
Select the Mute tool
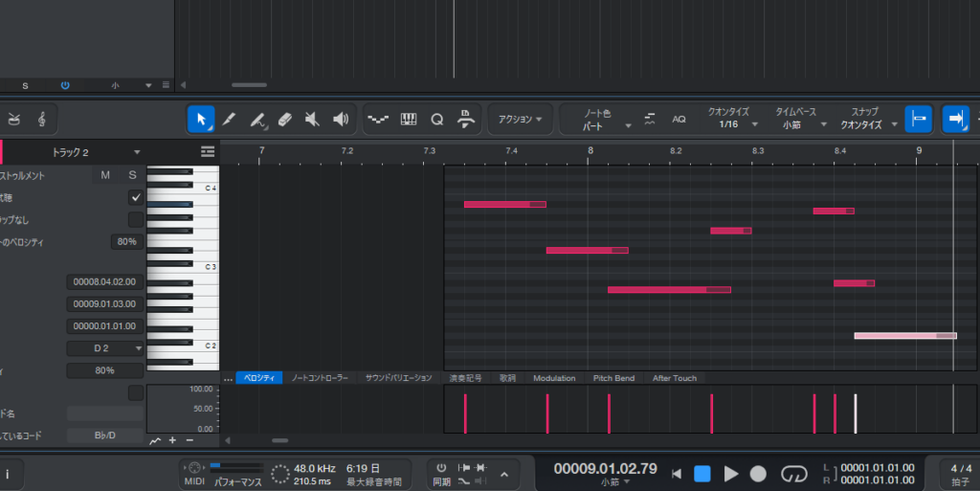312,119
